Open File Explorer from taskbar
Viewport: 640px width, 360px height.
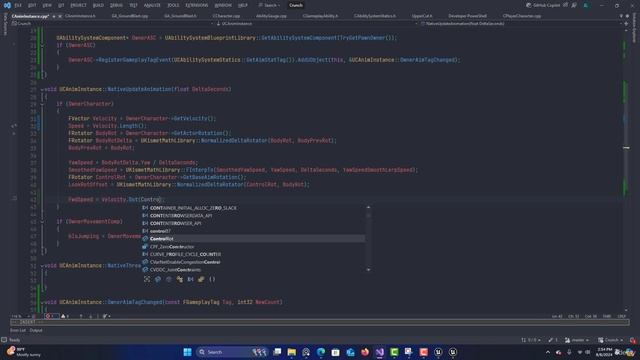click(x=292, y=352)
